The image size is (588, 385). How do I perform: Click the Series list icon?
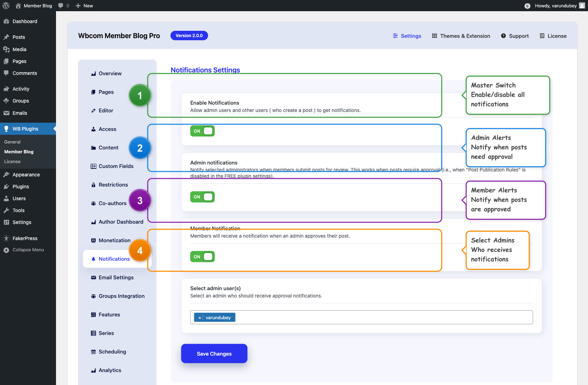tap(93, 333)
